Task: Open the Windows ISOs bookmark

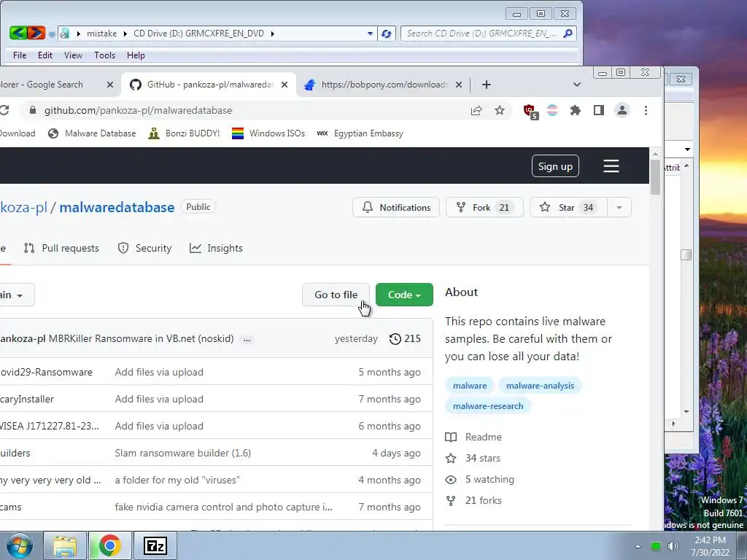Action: [x=268, y=133]
